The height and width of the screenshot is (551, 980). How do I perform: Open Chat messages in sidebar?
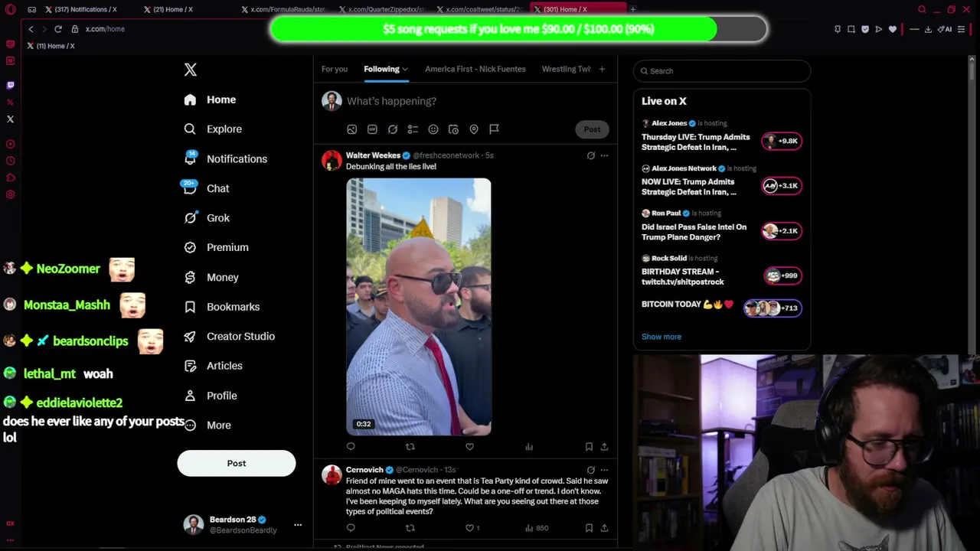pyautogui.click(x=206, y=188)
